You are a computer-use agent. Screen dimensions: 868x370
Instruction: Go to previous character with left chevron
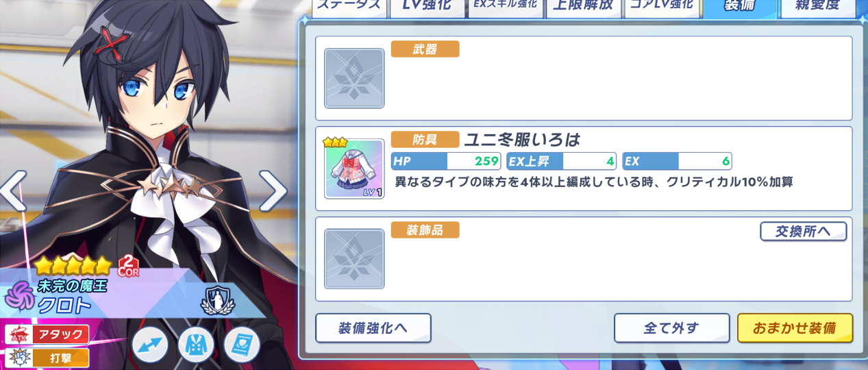point(14,191)
